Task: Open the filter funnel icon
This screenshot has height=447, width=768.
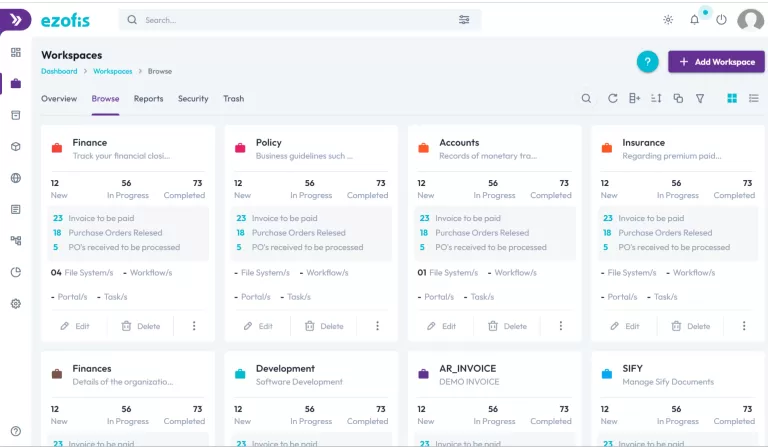Action: point(700,99)
